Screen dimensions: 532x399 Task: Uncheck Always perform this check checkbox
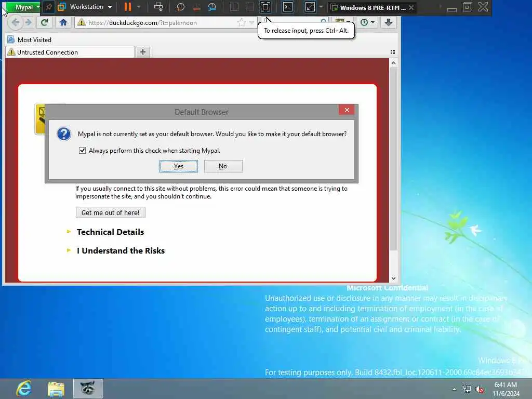point(82,150)
